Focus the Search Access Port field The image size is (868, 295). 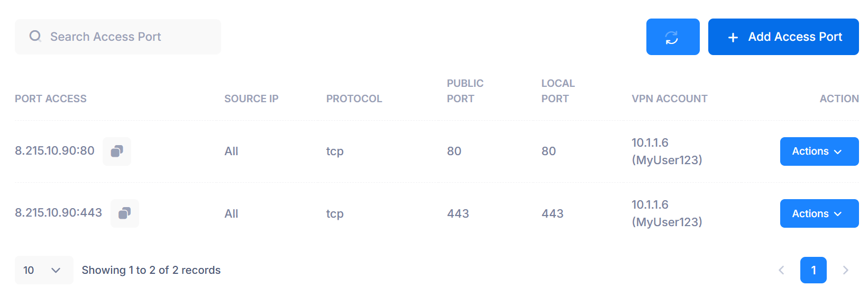(x=118, y=37)
